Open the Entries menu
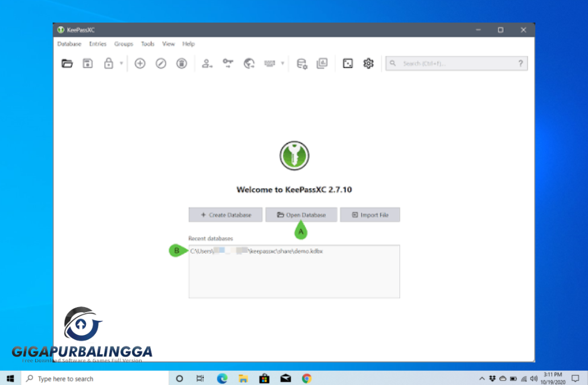588x385 pixels. pos(98,44)
